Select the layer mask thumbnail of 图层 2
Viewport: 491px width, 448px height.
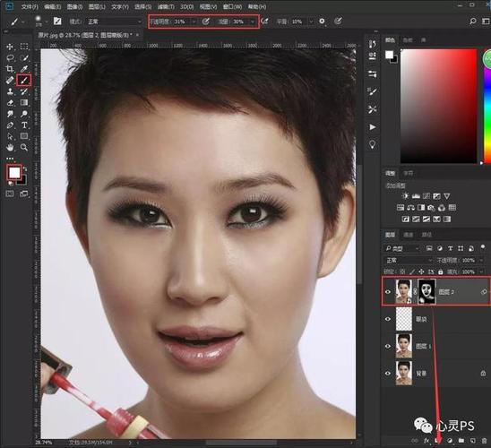(x=426, y=291)
